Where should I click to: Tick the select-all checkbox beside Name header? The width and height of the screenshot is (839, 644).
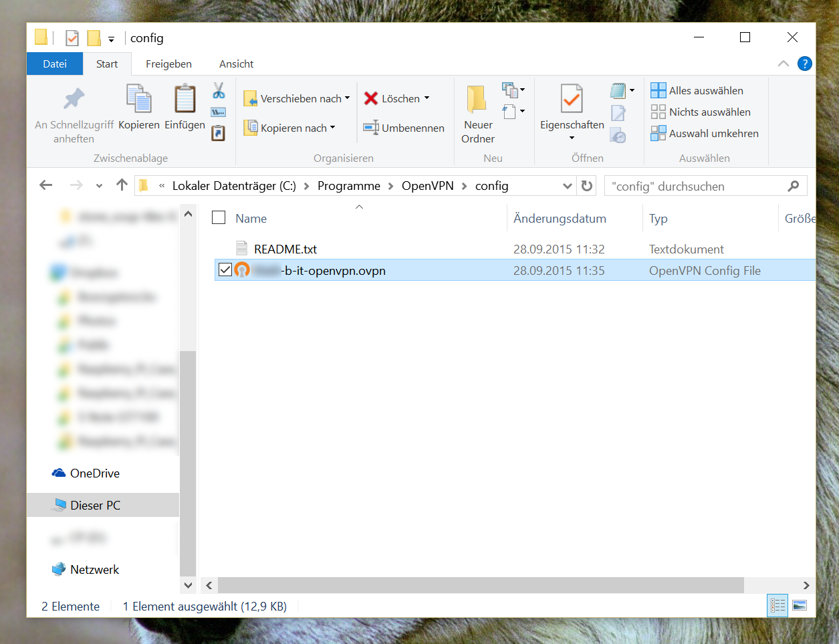(219, 218)
